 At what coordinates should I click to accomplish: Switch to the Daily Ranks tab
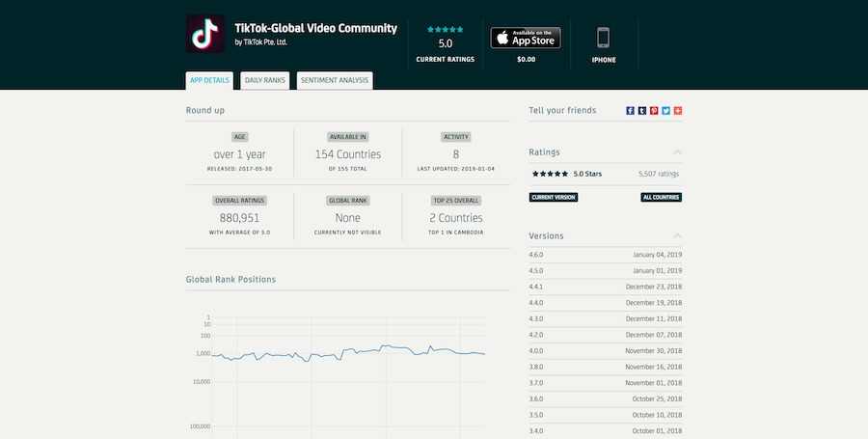264,80
